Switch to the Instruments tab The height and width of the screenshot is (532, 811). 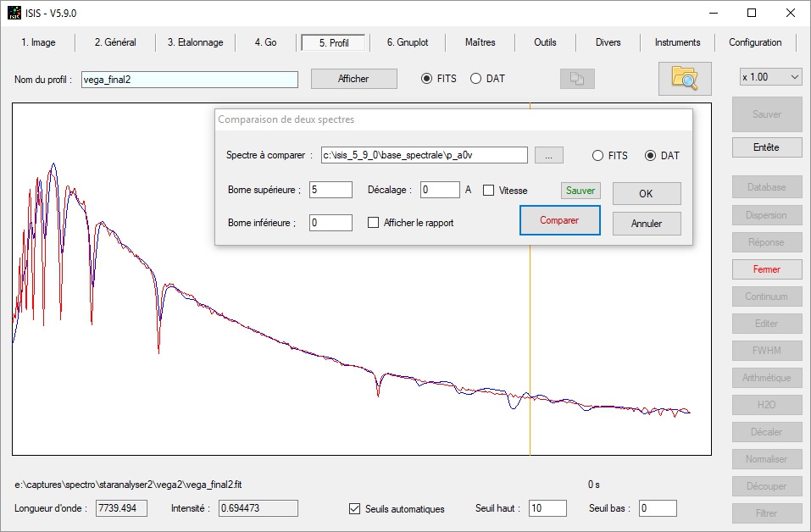678,42
